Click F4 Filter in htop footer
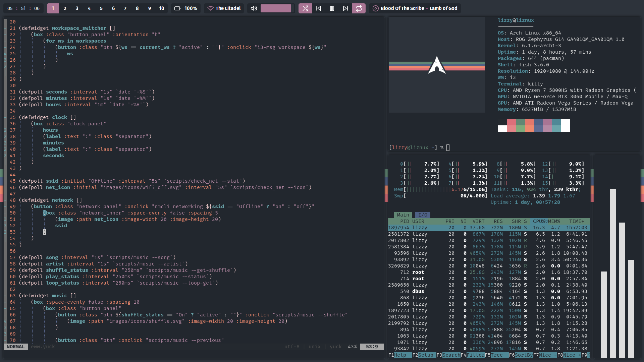 475,355
